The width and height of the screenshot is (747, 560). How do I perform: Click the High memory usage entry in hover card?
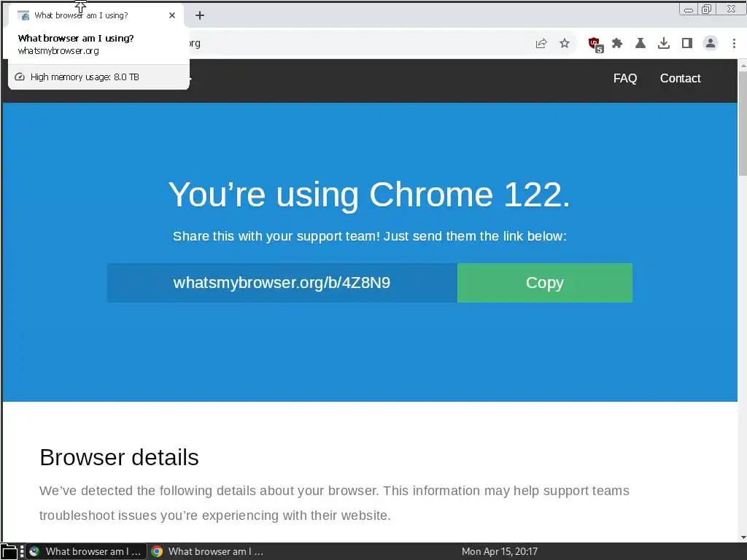point(98,77)
